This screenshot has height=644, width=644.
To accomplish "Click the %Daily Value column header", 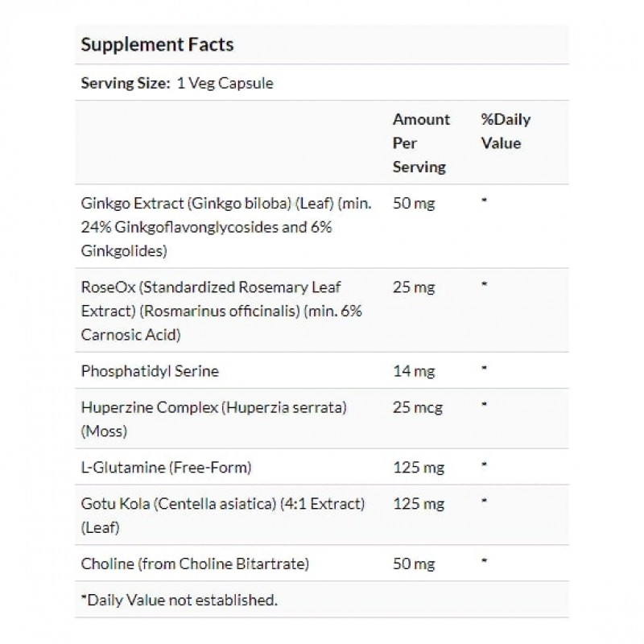I will click(x=506, y=131).
